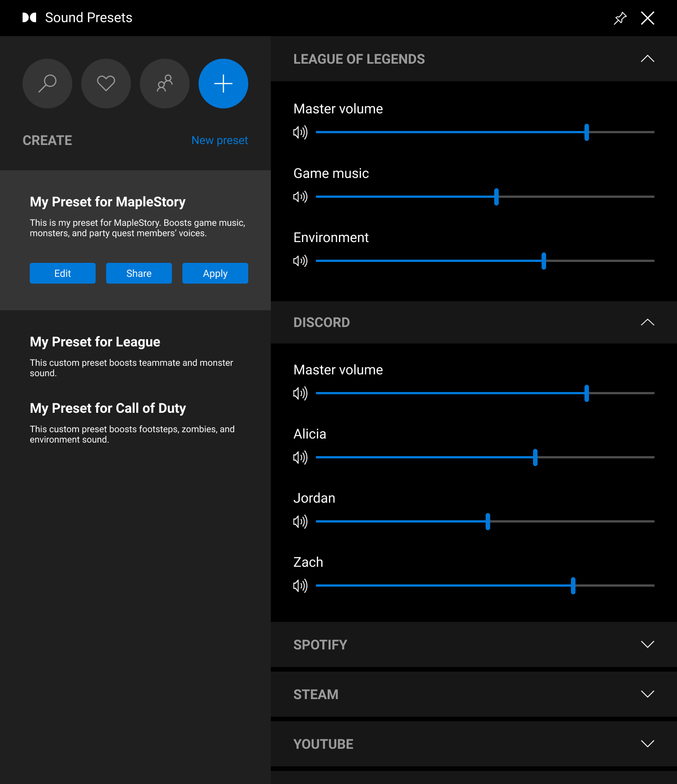This screenshot has width=677, height=784.
Task: Select My Preset for League
Action: (x=95, y=342)
